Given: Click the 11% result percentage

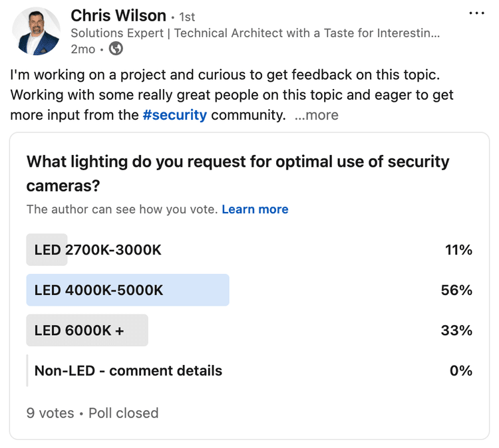Looking at the screenshot, I should click(458, 250).
